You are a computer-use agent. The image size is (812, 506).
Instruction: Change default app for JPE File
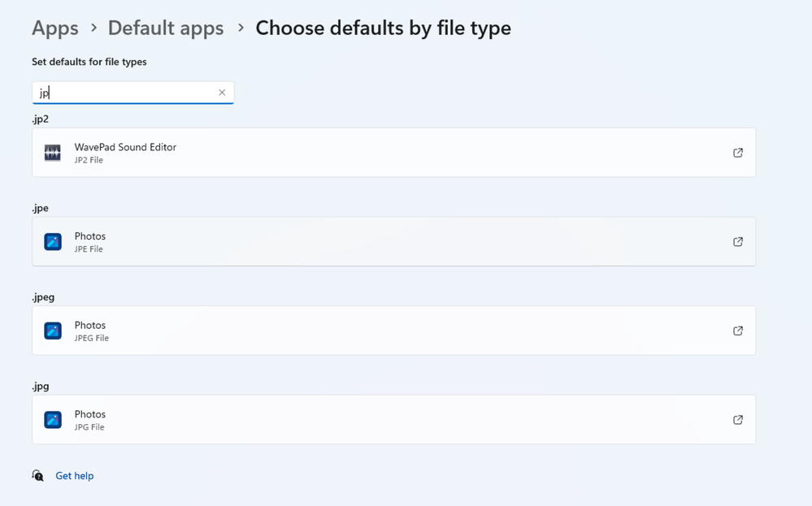393,242
